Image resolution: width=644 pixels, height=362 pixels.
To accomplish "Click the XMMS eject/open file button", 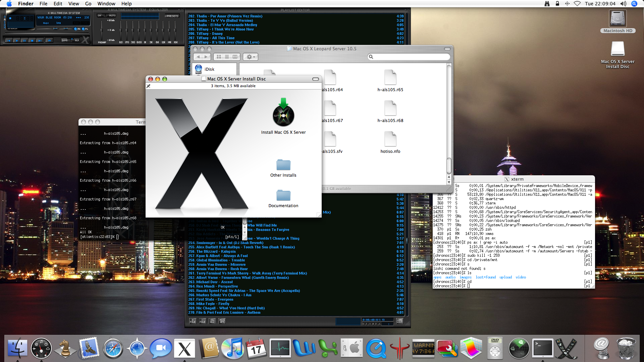I will (49, 41).
